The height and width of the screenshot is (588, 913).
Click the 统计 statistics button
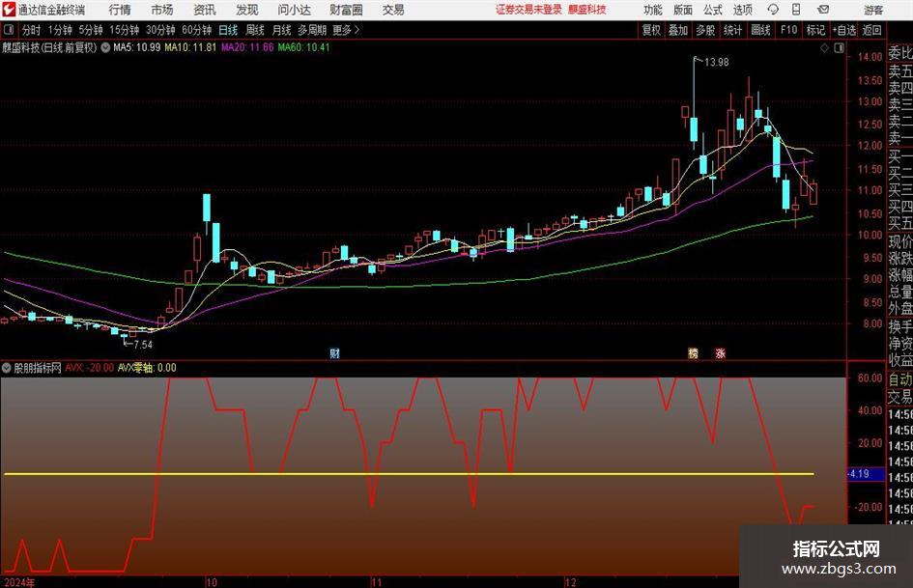click(732, 30)
